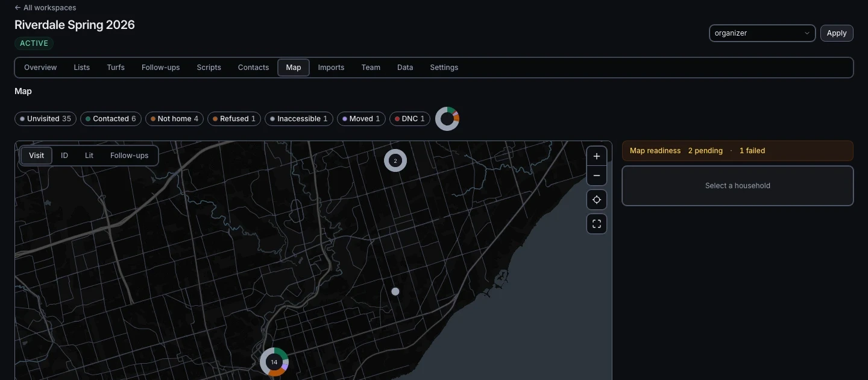Go back to All workspaces
The image size is (868, 380).
pos(45,8)
